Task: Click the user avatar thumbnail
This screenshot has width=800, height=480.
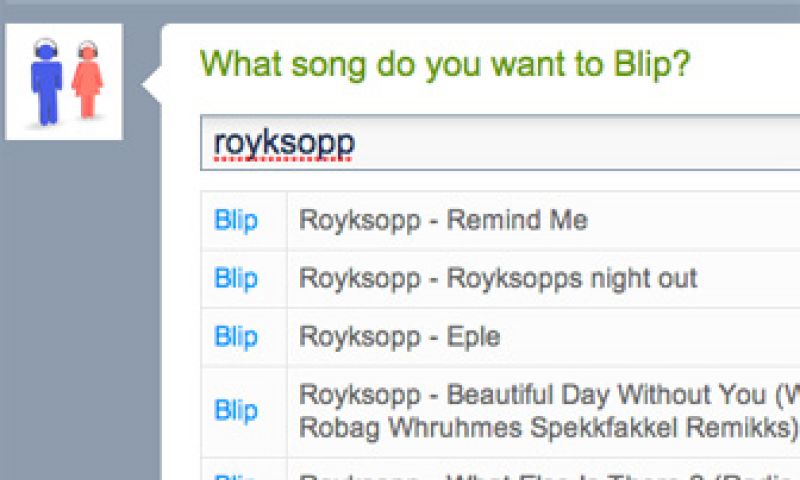Action: click(x=64, y=82)
